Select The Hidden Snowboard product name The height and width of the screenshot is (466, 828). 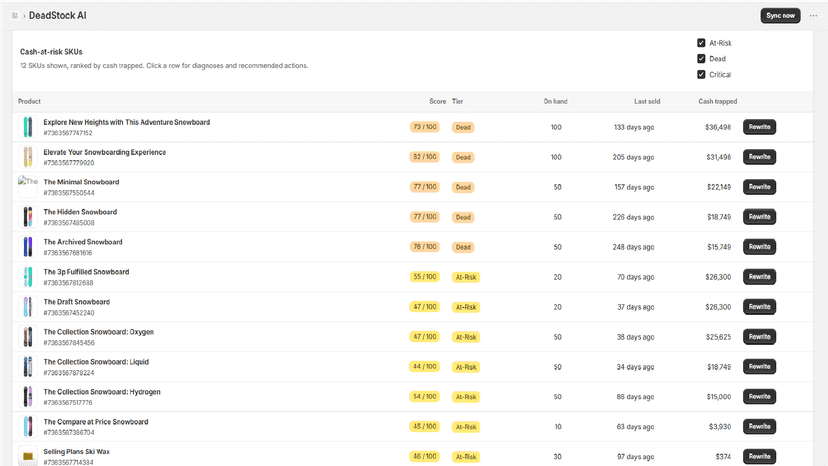pos(80,212)
